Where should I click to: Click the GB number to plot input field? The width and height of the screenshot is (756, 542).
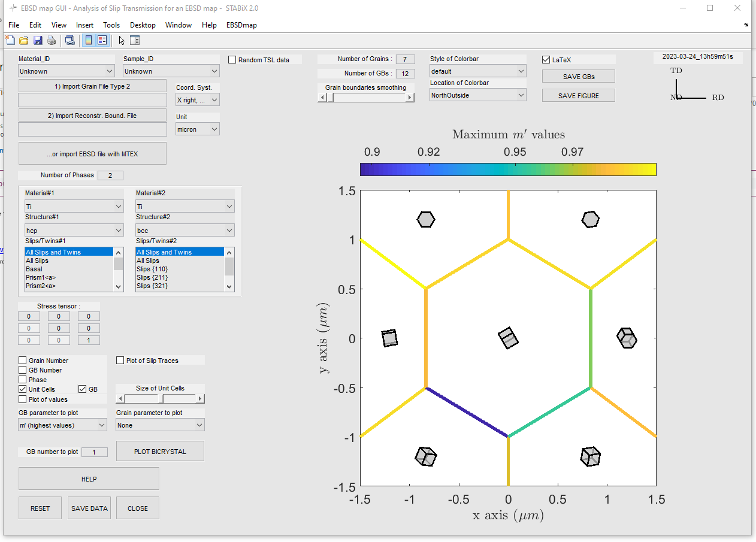pyautogui.click(x=94, y=452)
